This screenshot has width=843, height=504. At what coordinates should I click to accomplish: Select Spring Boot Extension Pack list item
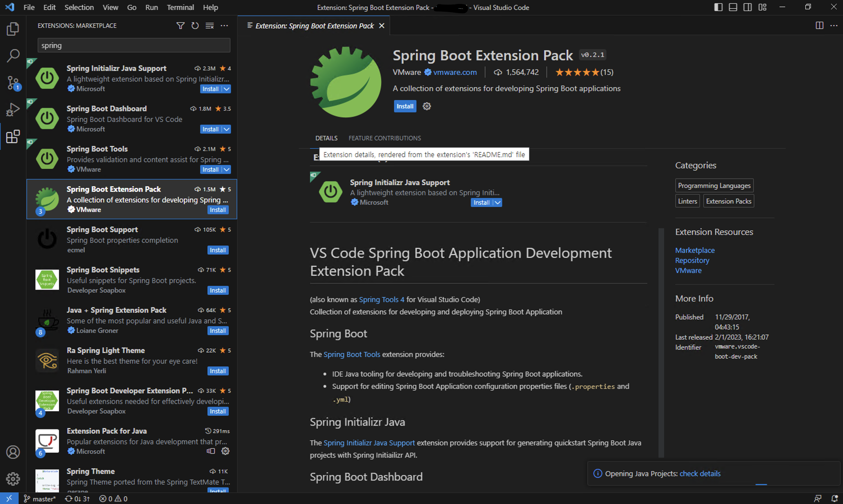tap(132, 199)
